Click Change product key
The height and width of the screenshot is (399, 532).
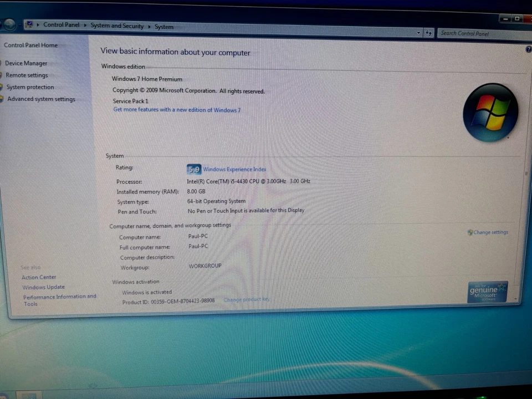click(247, 299)
